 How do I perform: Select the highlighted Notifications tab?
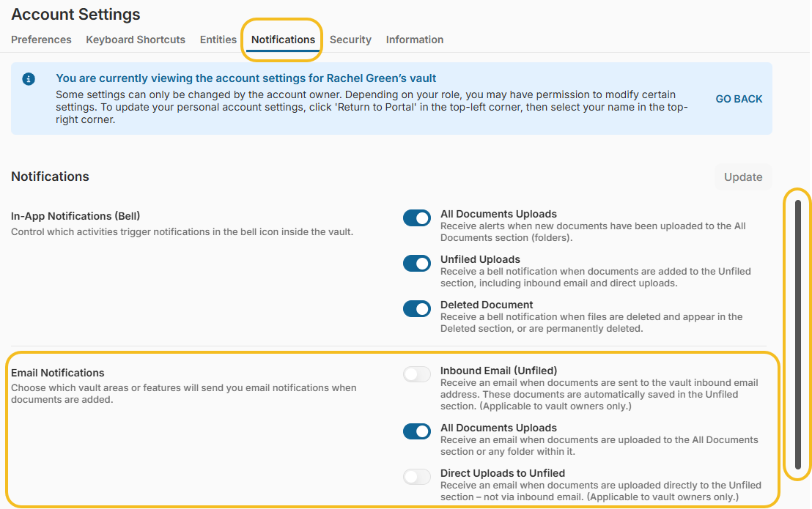click(x=281, y=40)
